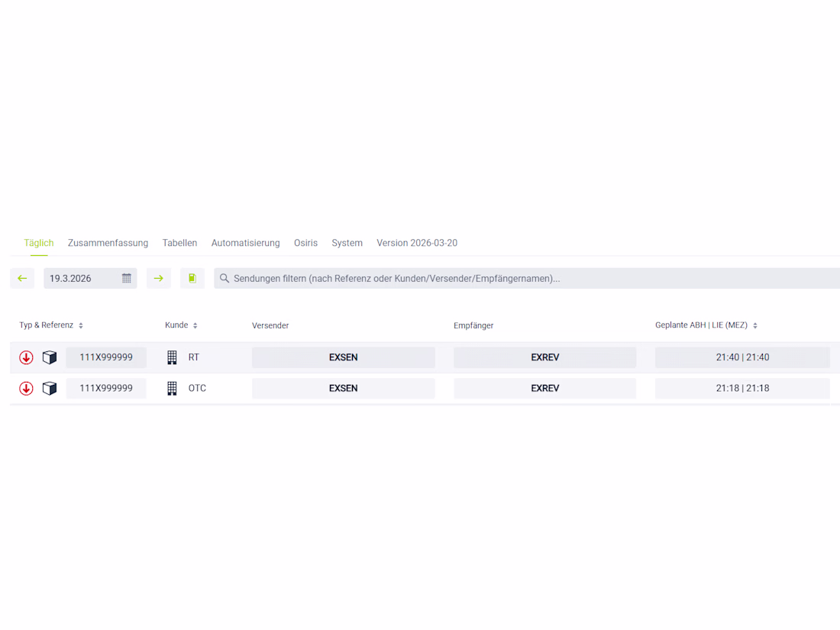The height and width of the screenshot is (630, 840).
Task: Go to previous day with left arrow
Action: pos(22,278)
